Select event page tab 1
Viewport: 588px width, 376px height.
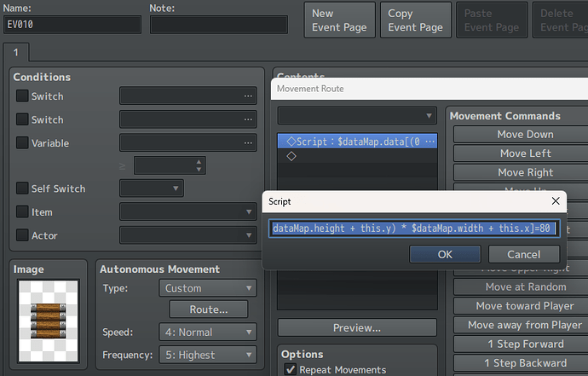(x=15, y=52)
